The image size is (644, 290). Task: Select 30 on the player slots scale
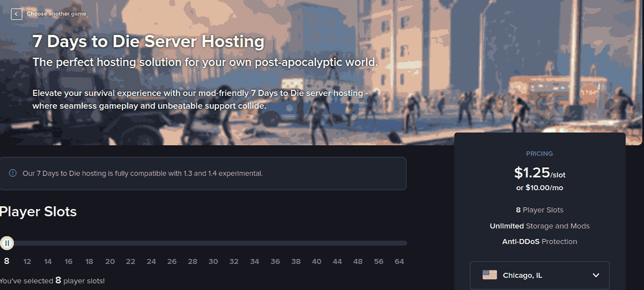coord(213,261)
